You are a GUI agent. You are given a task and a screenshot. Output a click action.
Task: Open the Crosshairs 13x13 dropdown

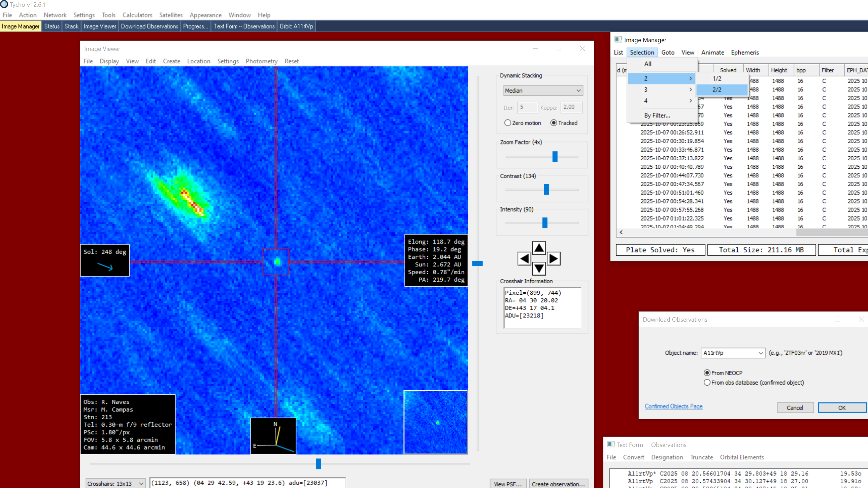point(115,483)
